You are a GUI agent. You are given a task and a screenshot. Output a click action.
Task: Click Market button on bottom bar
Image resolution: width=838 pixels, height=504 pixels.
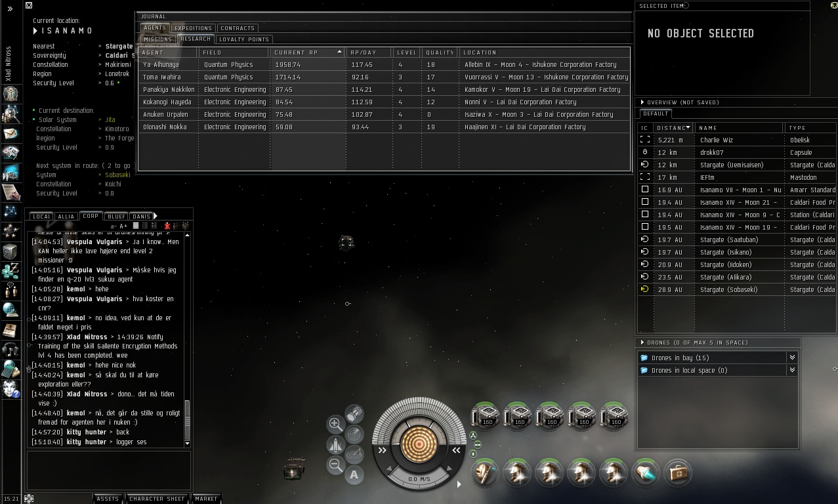206,499
